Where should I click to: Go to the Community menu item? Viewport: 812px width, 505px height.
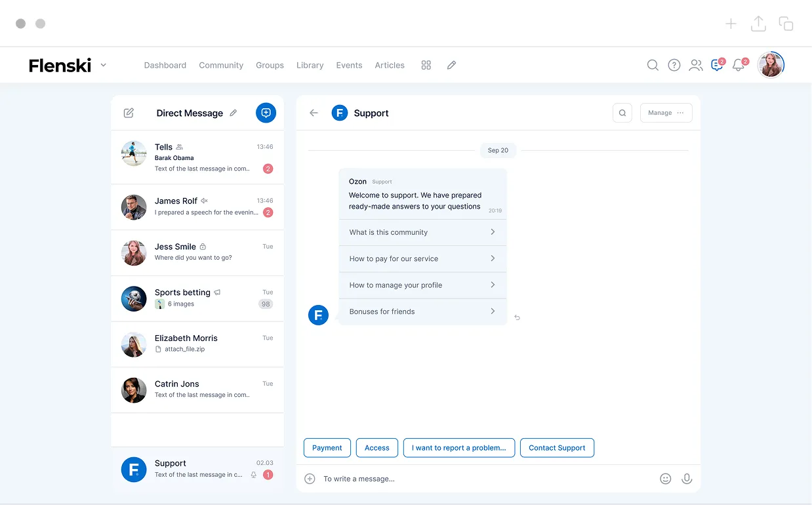(x=221, y=65)
